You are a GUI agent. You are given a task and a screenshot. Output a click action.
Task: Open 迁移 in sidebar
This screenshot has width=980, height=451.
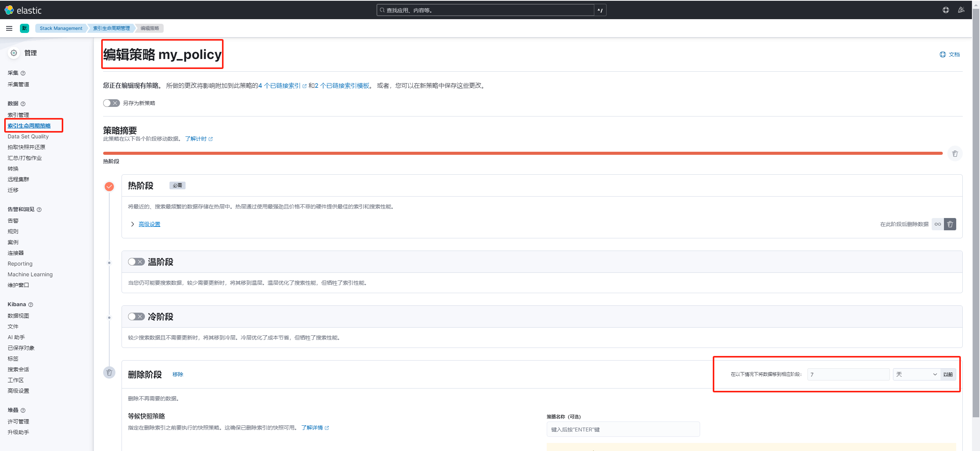tap(13, 190)
